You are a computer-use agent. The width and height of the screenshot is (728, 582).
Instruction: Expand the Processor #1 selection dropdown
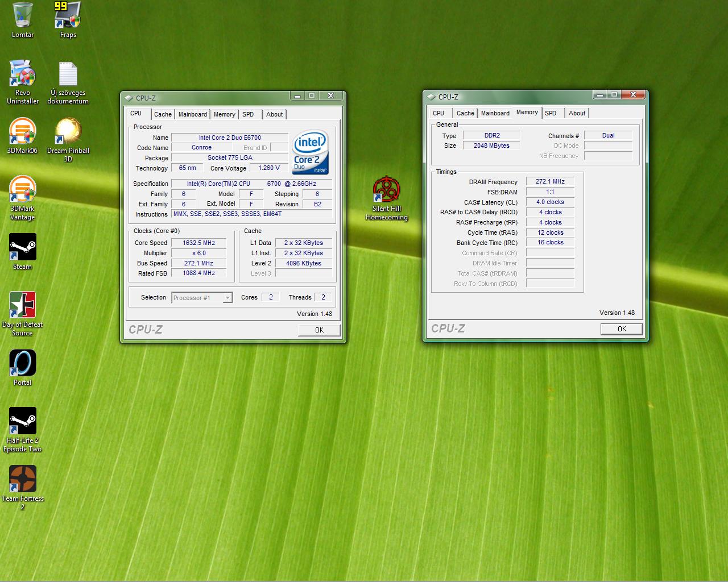[x=227, y=298]
